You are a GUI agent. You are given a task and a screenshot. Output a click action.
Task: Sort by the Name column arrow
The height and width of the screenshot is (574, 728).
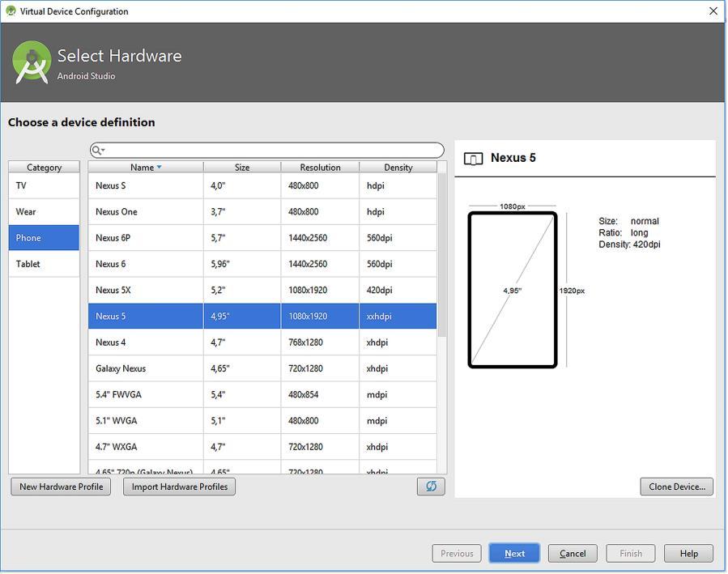click(160, 167)
